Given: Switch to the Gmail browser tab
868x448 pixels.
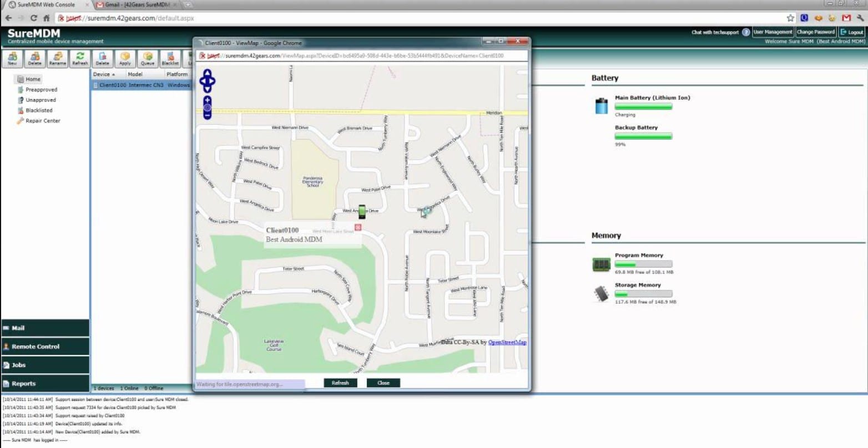Looking at the screenshot, I should pos(137,5).
